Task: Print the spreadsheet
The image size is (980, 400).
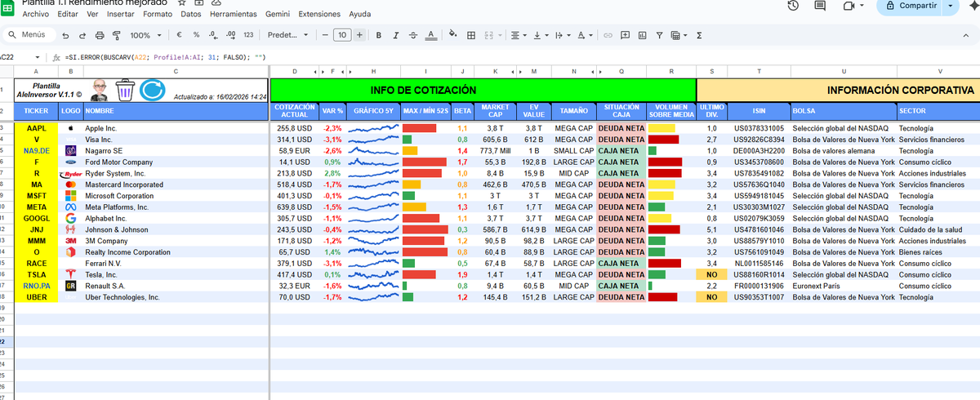Action: (x=100, y=35)
